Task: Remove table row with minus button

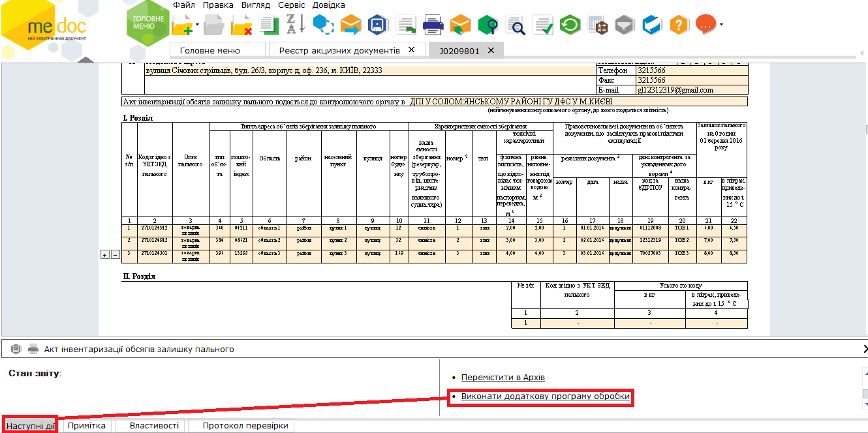Action: [115, 254]
